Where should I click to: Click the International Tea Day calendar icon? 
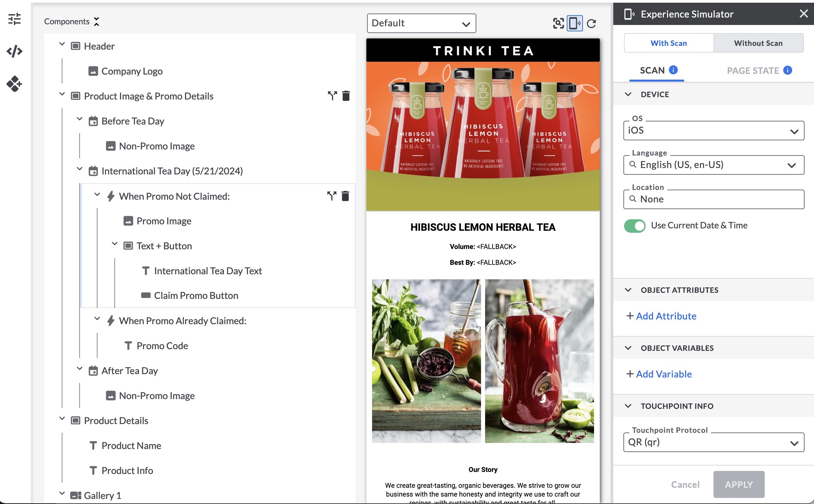coord(93,171)
